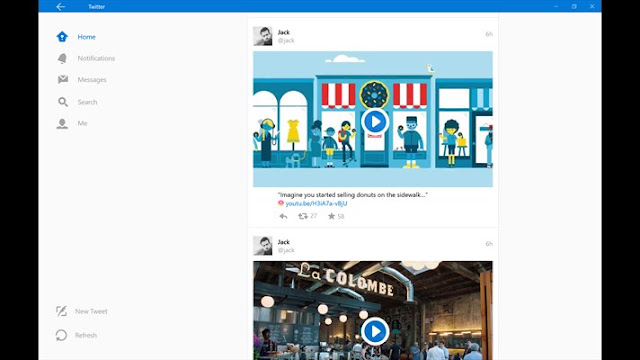The image size is (640, 360).
Task: Select the Notifications menu label
Action: pos(96,58)
